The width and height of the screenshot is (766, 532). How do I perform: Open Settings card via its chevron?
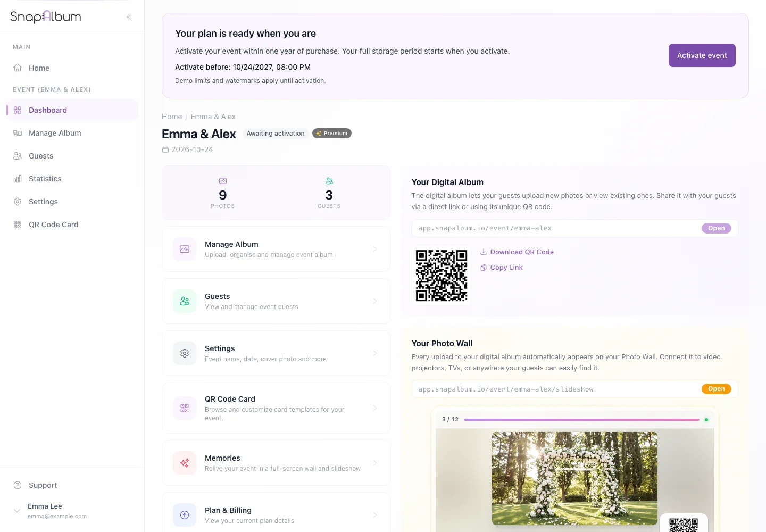pyautogui.click(x=375, y=353)
